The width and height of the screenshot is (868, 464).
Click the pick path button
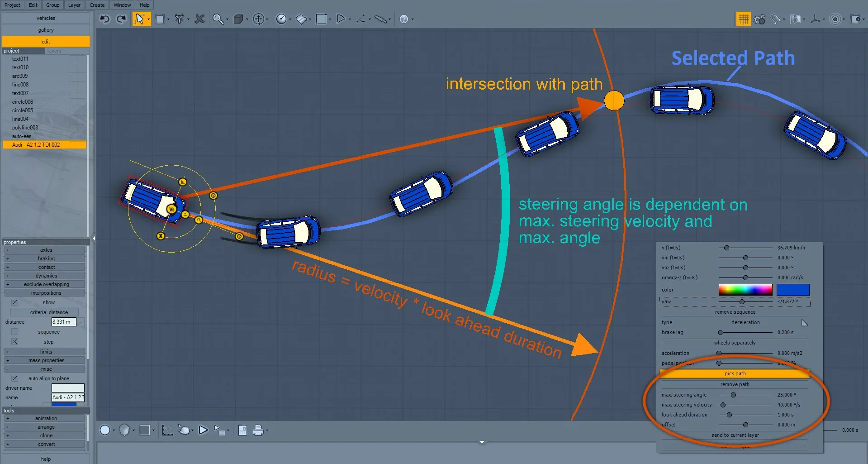pyautogui.click(x=735, y=373)
